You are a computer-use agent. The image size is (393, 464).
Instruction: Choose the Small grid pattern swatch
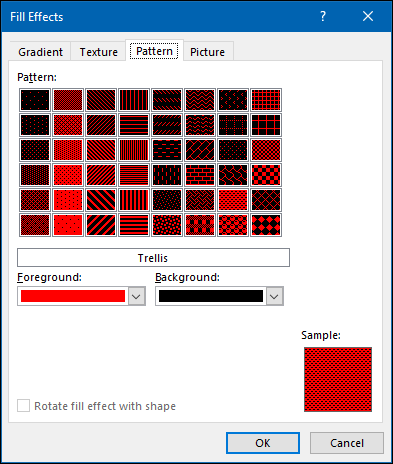(266, 100)
